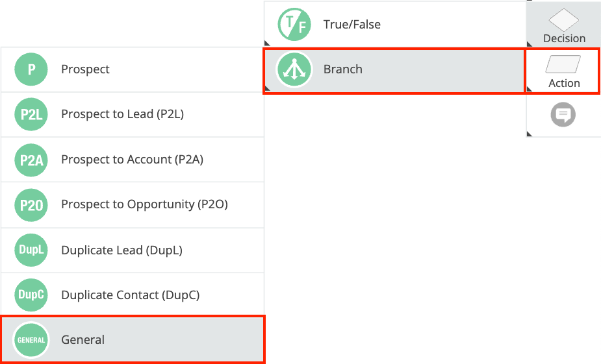The image size is (601, 364).
Task: Expand the comment tool corner triangle
Action: [530, 133]
